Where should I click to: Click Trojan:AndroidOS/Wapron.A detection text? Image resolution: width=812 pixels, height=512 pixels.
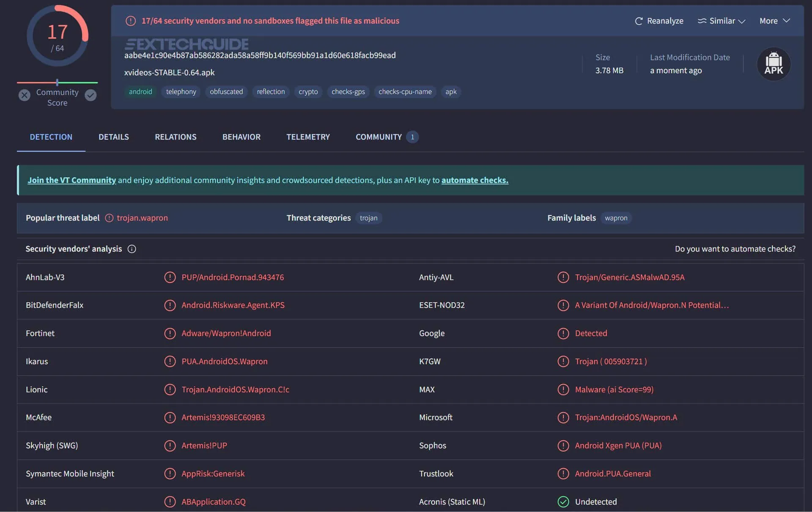[626, 418]
